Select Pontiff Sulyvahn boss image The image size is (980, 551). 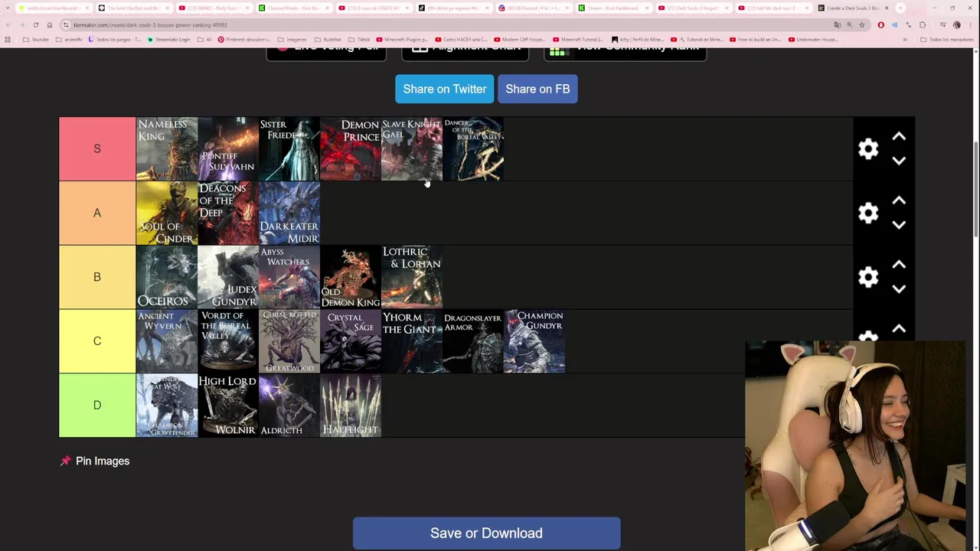pos(228,148)
